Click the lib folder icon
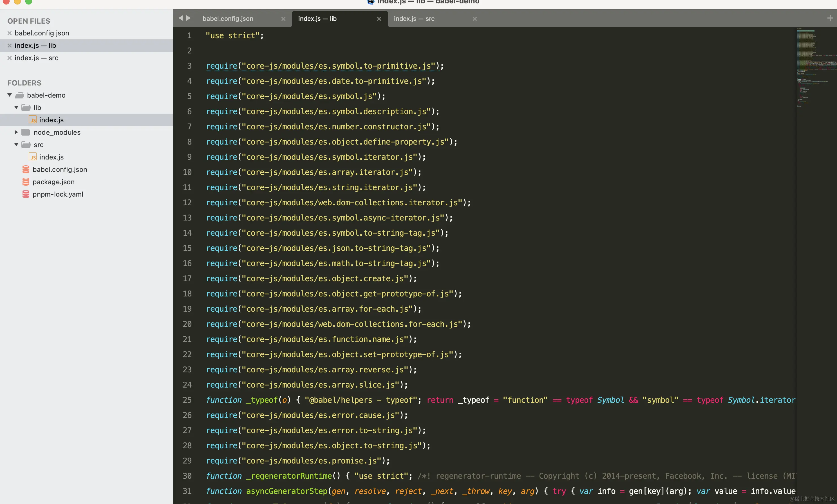The height and width of the screenshot is (504, 837). click(x=26, y=107)
